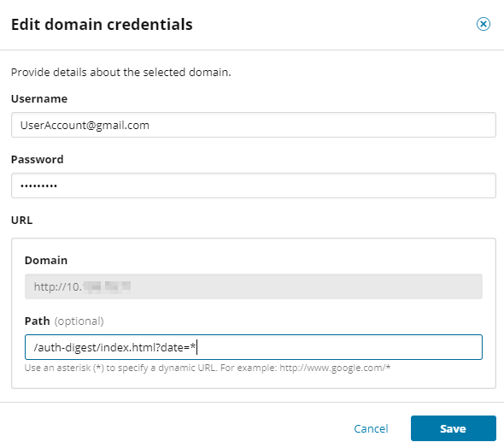
Task: Click the Domain label
Action: point(46,260)
